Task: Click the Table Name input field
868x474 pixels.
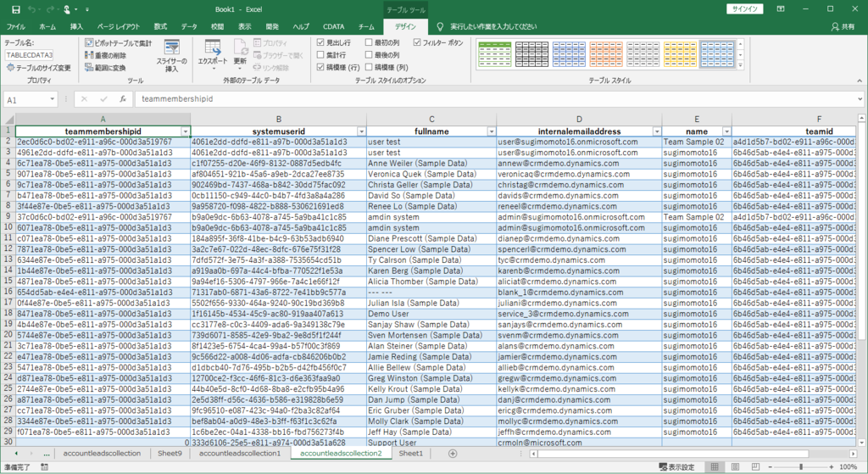Action: pos(30,55)
